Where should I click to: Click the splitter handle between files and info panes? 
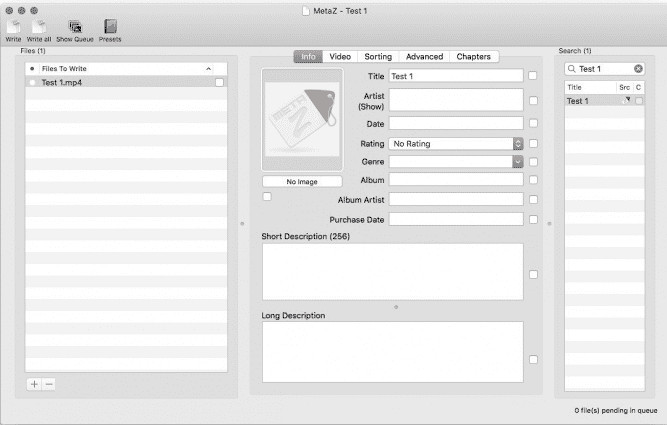click(242, 223)
